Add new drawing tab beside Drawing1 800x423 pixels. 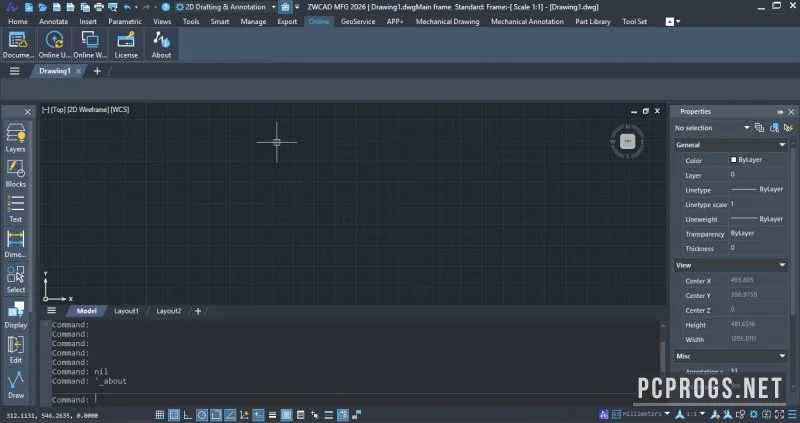[x=97, y=71]
